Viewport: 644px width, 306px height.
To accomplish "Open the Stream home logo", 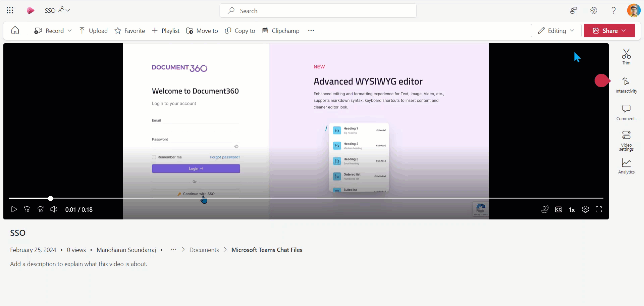I will [x=31, y=10].
